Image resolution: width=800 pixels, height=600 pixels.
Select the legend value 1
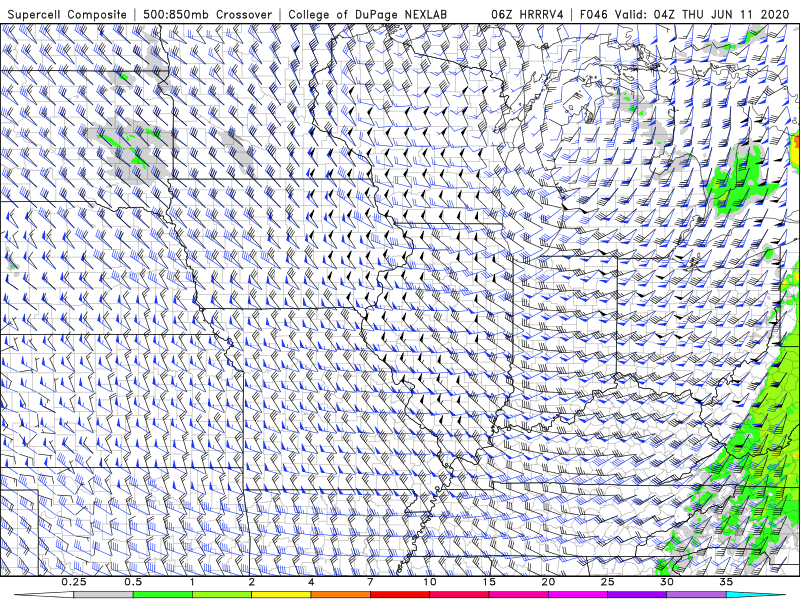click(192, 582)
